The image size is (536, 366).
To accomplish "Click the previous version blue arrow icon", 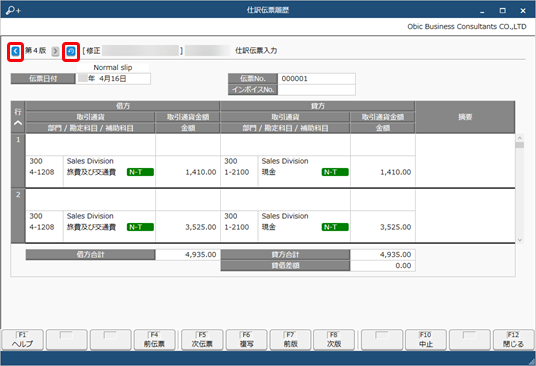I will tap(15, 51).
